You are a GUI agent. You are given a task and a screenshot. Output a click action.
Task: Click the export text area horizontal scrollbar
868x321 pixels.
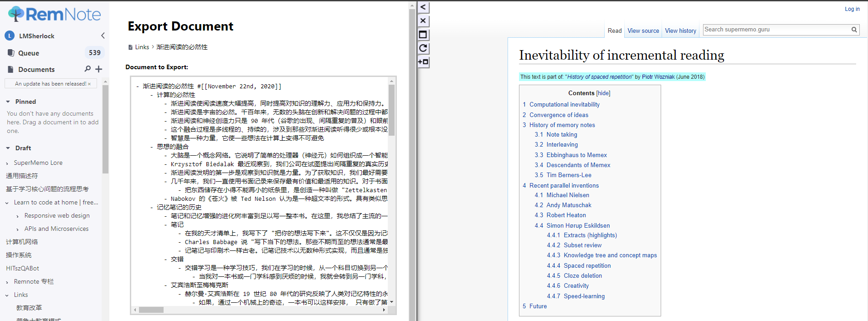pos(151,310)
